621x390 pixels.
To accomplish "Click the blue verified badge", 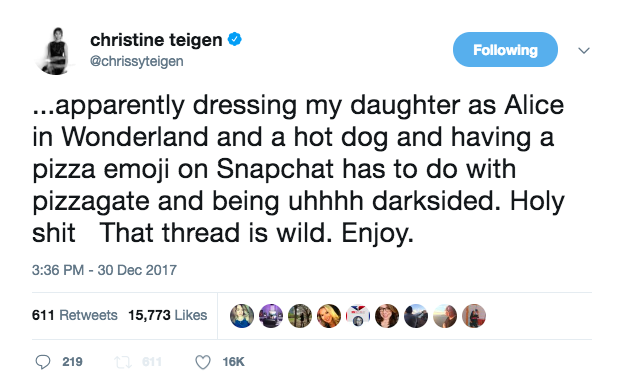I will click(235, 40).
